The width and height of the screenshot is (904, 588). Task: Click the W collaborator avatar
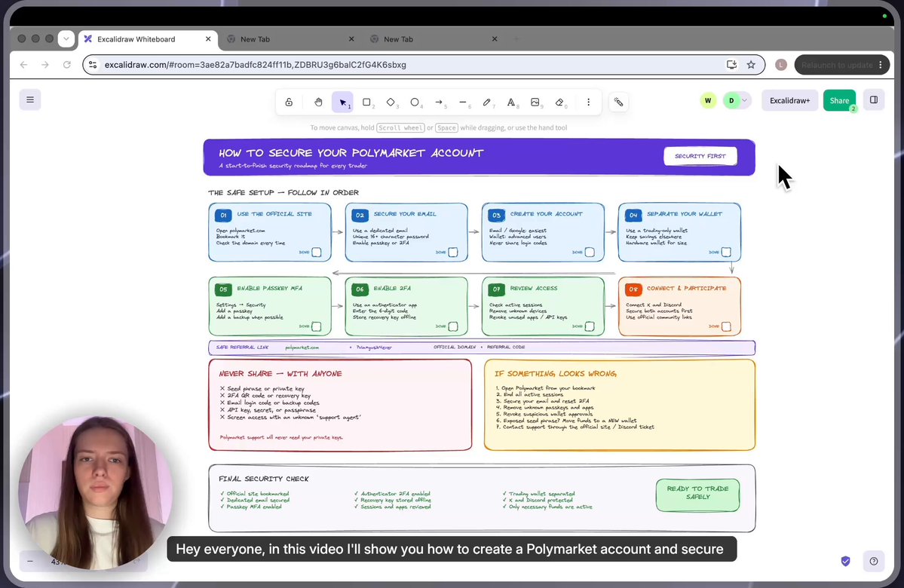tap(708, 100)
